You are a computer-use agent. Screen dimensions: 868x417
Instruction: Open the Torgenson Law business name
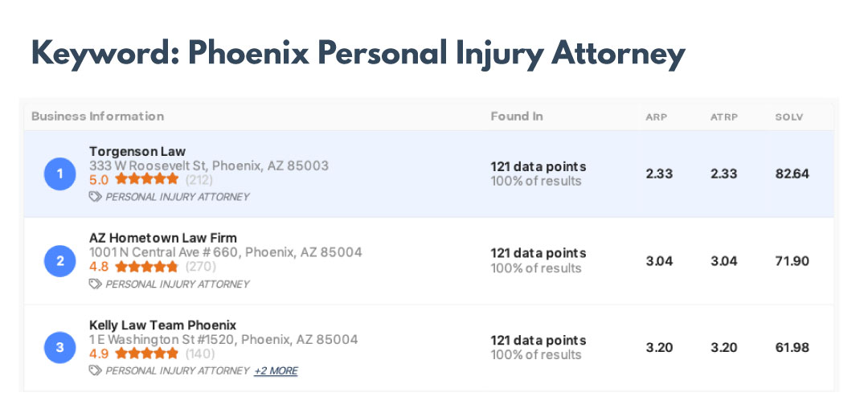(x=137, y=151)
